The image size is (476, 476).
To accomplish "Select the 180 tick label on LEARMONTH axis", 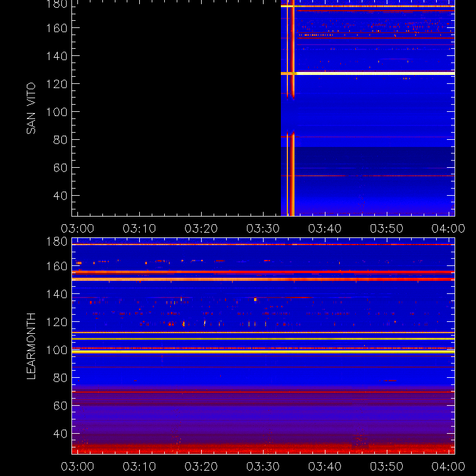I will pos(57,242).
